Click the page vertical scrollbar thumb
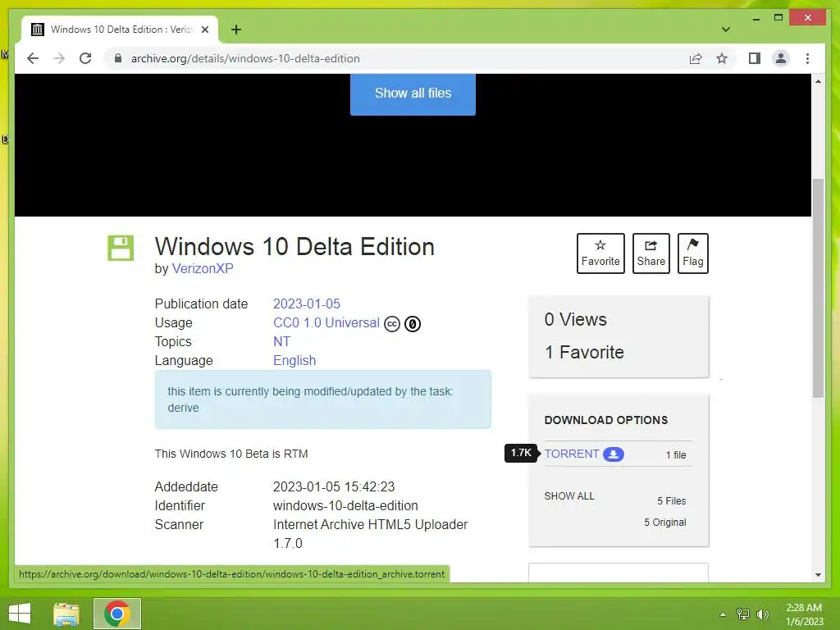This screenshot has width=840, height=630. click(818, 288)
